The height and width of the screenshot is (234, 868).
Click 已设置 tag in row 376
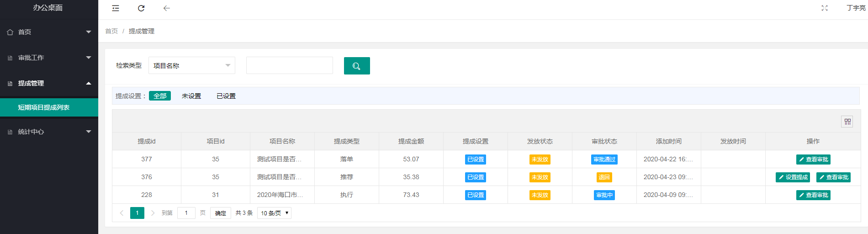(476, 177)
